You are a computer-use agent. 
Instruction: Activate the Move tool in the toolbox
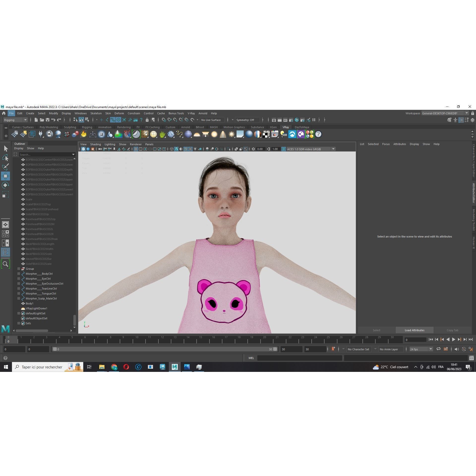[x=5, y=176]
